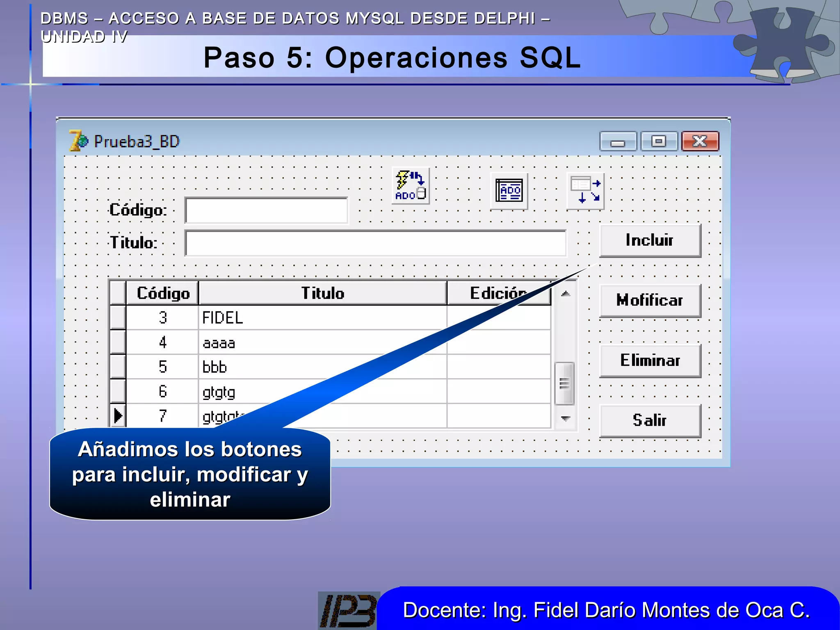Click the Eliminar button

tap(650, 361)
